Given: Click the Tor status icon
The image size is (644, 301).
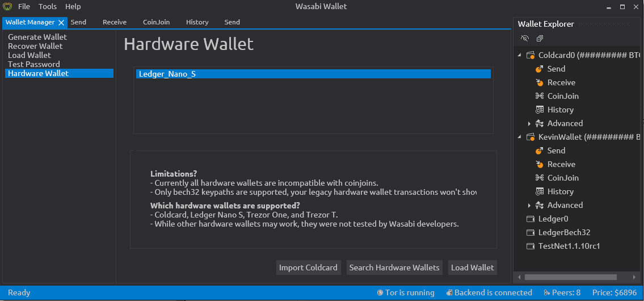Looking at the screenshot, I should pos(380,293).
